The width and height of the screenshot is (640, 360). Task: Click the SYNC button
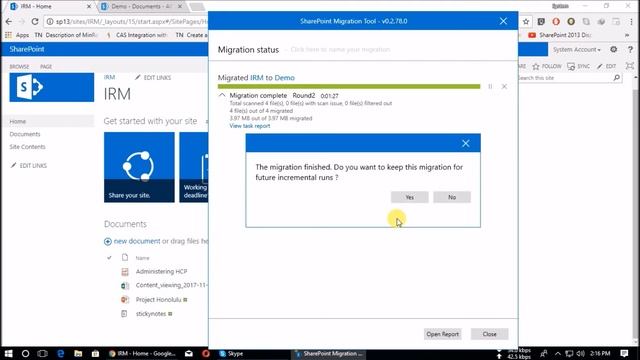tap(579, 66)
